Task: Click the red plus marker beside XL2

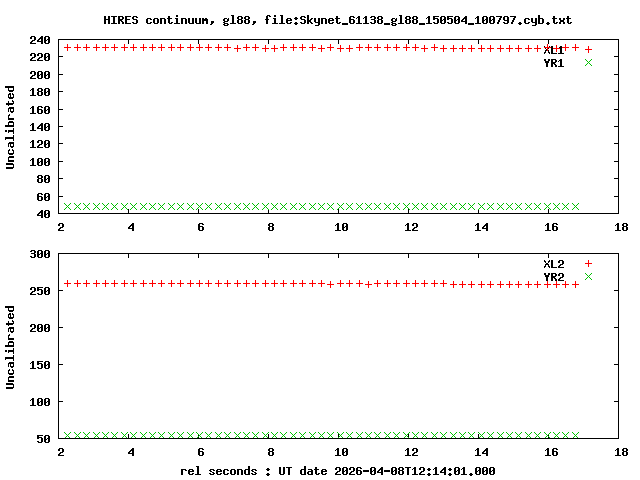Action: 588,263
